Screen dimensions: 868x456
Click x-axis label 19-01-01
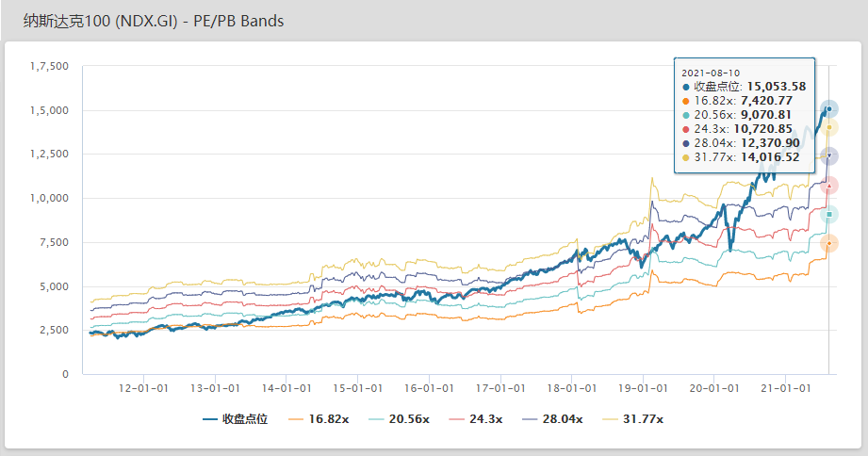tap(644, 388)
